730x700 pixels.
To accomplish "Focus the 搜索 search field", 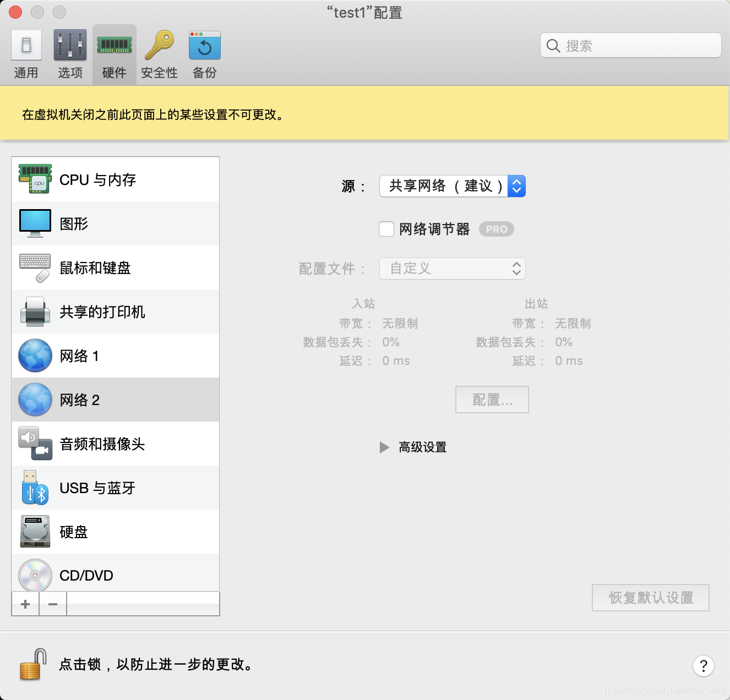I will (x=631, y=45).
